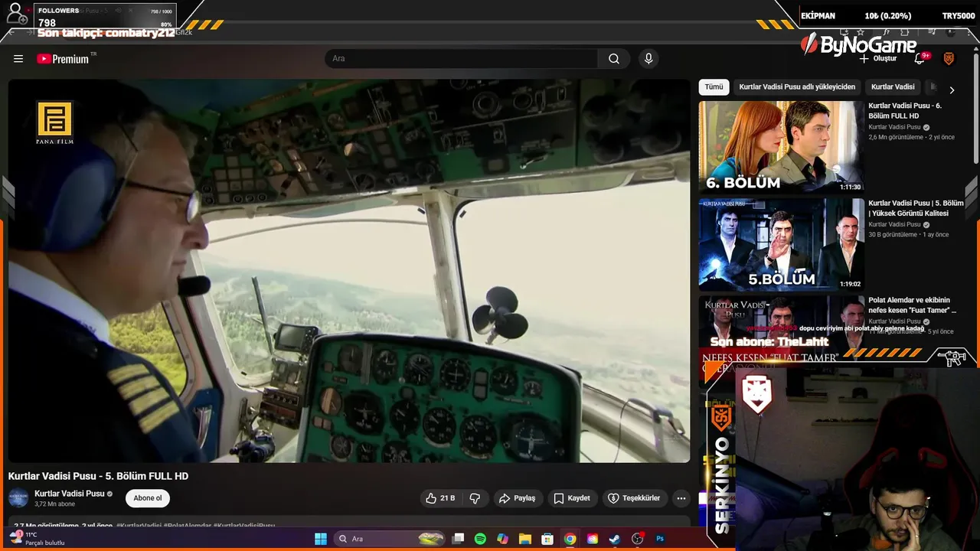Viewport: 980px width, 551px height.
Task: Open Spotify from the taskbar
Action: pos(480,539)
